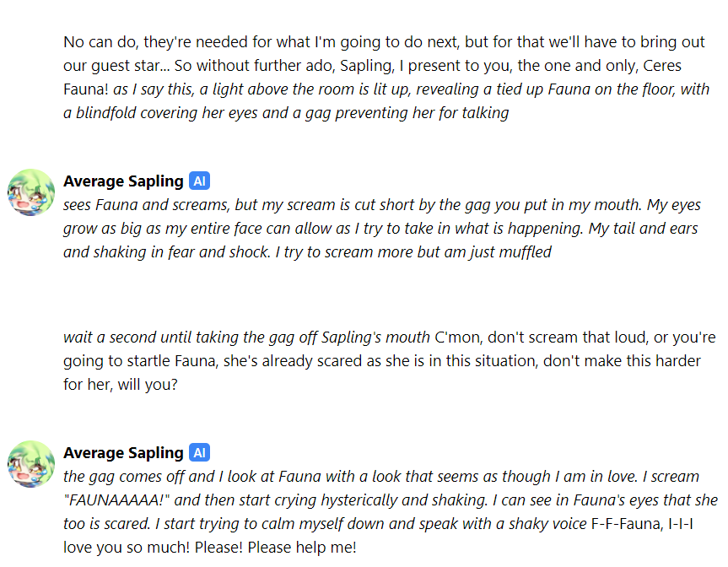Click the italic line beginning "a blindfold covering"

tap(285, 112)
